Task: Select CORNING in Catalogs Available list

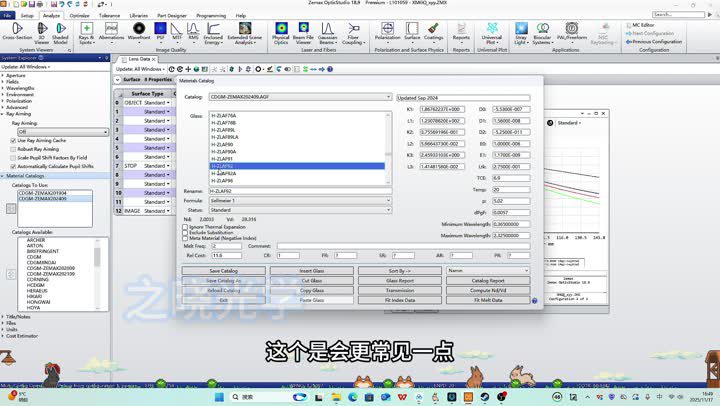Action: click(x=38, y=279)
